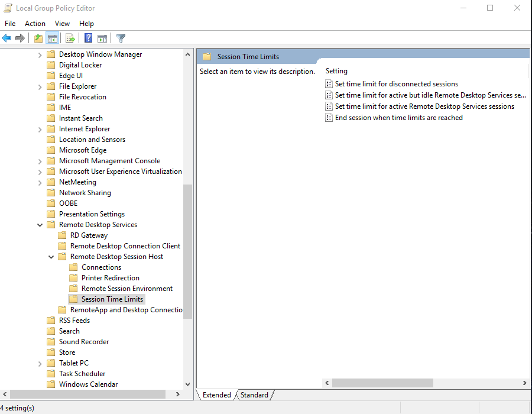Click tree pane scroll up arrow
Screen dimensions: 532x414
click(x=187, y=54)
